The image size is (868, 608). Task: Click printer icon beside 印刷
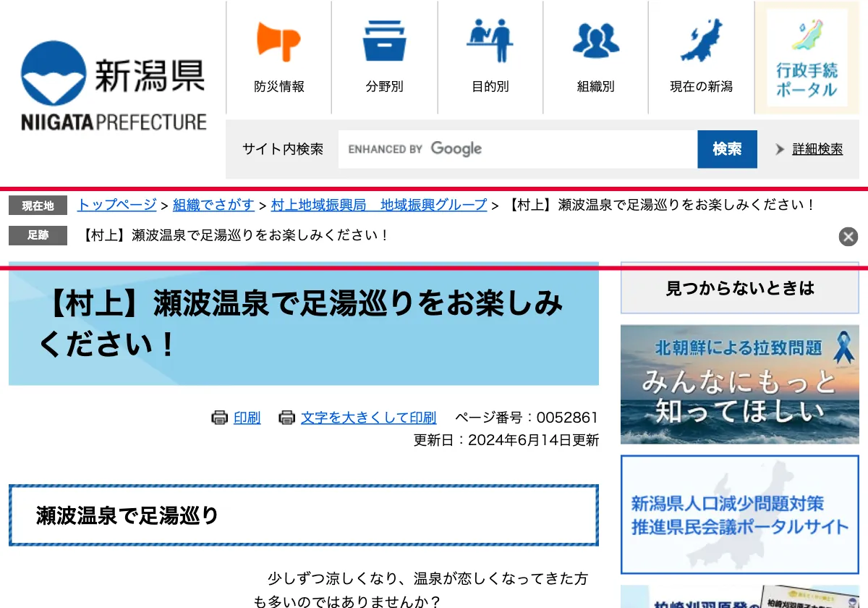point(220,418)
